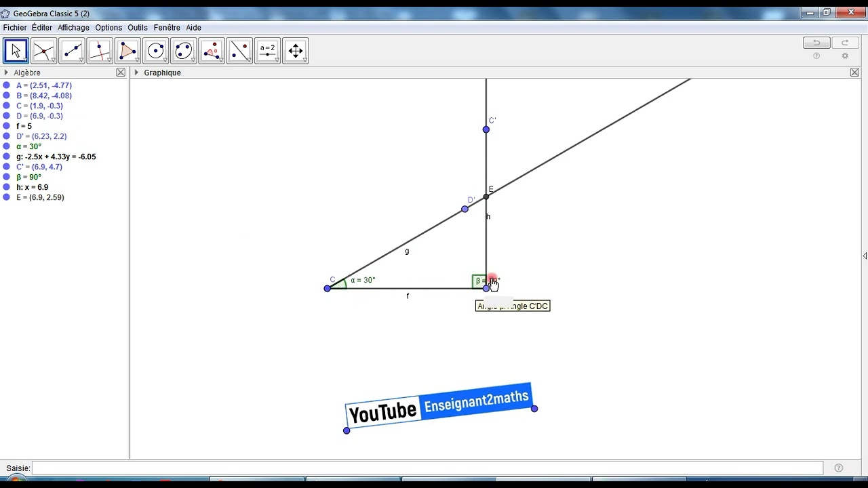This screenshot has height=488, width=868.
Task: Select the Angle measurement tool
Action: [x=212, y=51]
